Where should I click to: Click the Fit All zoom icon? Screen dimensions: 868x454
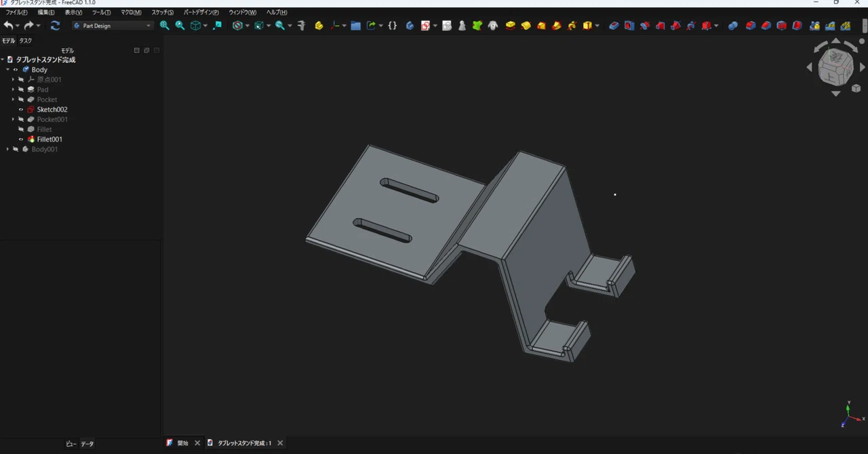pos(165,26)
